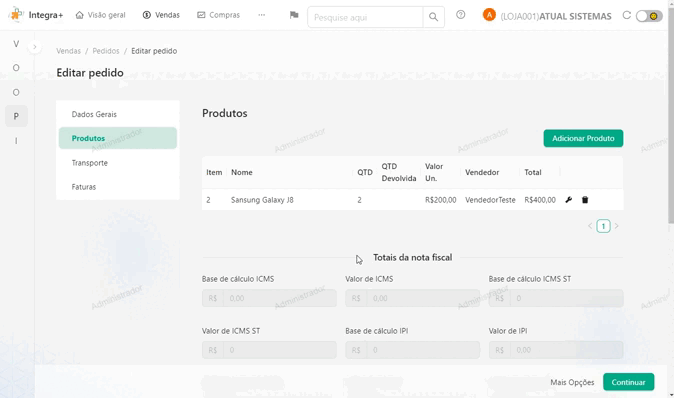Image resolution: width=674 pixels, height=398 pixels.
Task: Click the Continuar button
Action: click(x=628, y=382)
